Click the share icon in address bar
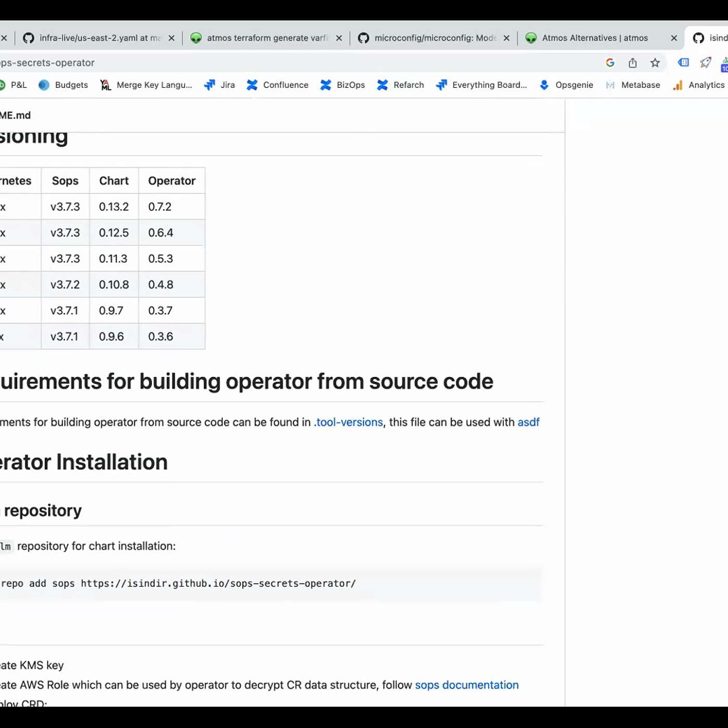 [x=632, y=63]
